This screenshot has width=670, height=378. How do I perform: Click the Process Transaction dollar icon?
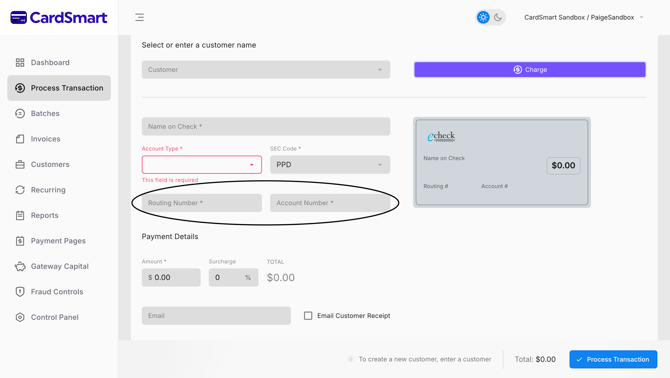20,88
